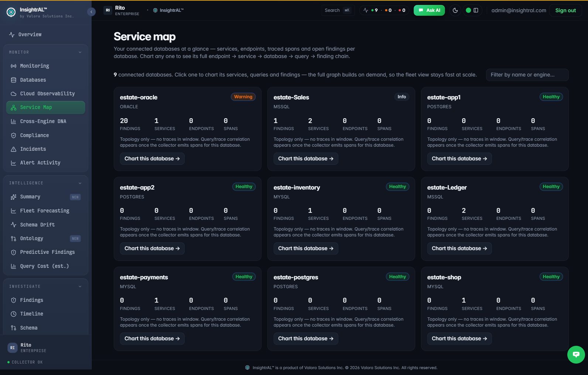Click the Healthy badge on estate-shop
This screenshot has height=375, width=588.
coord(551,277)
